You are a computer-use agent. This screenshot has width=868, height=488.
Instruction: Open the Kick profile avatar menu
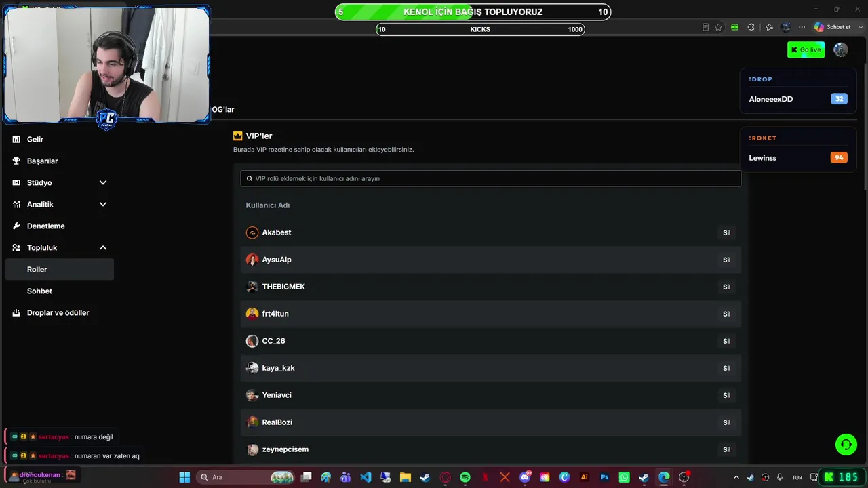pos(841,49)
